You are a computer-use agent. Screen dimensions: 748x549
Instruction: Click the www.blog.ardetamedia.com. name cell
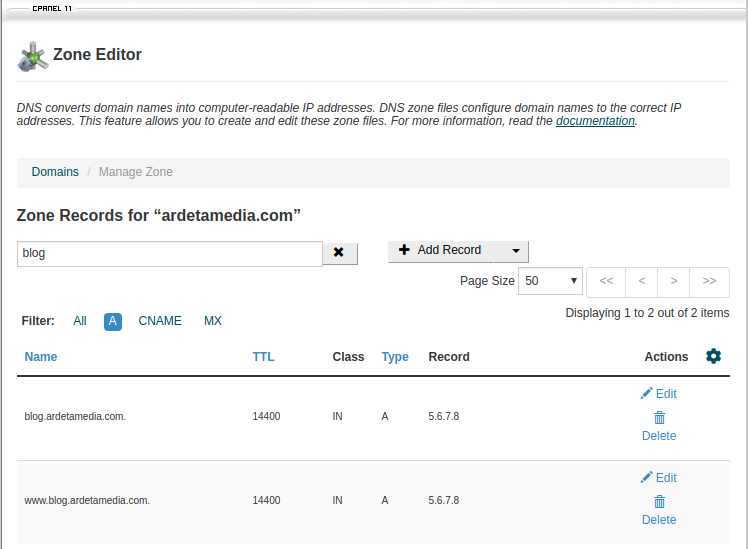(87, 500)
